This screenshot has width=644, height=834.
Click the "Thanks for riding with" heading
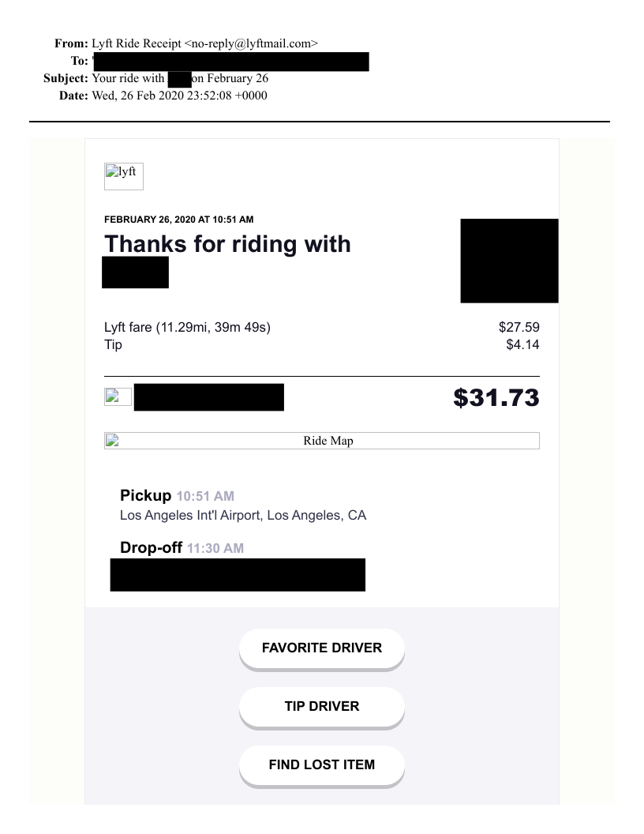(x=227, y=243)
